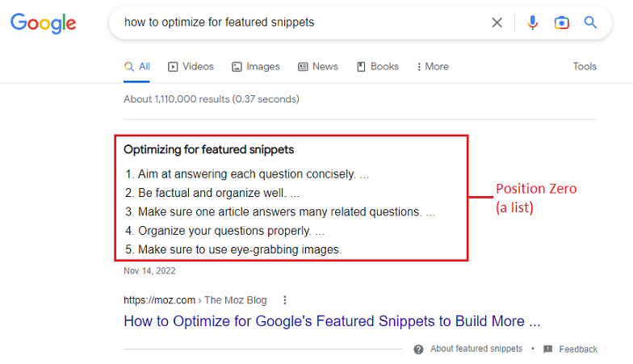
Task: Click the Feedback flag icon
Action: [x=547, y=349]
